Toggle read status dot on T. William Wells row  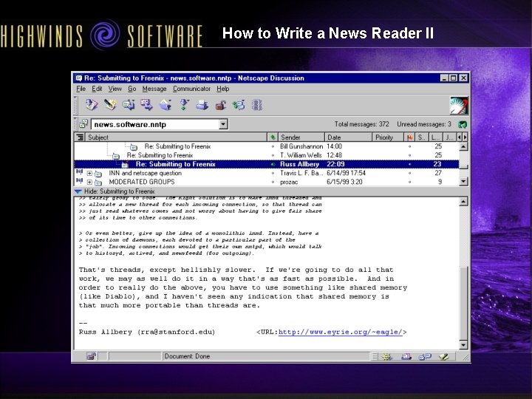coord(273,155)
